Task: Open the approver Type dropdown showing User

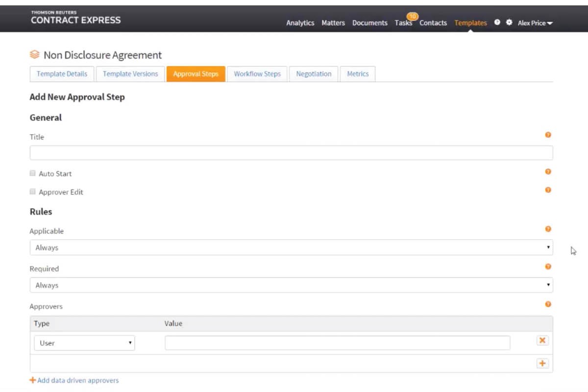Action: [84, 343]
